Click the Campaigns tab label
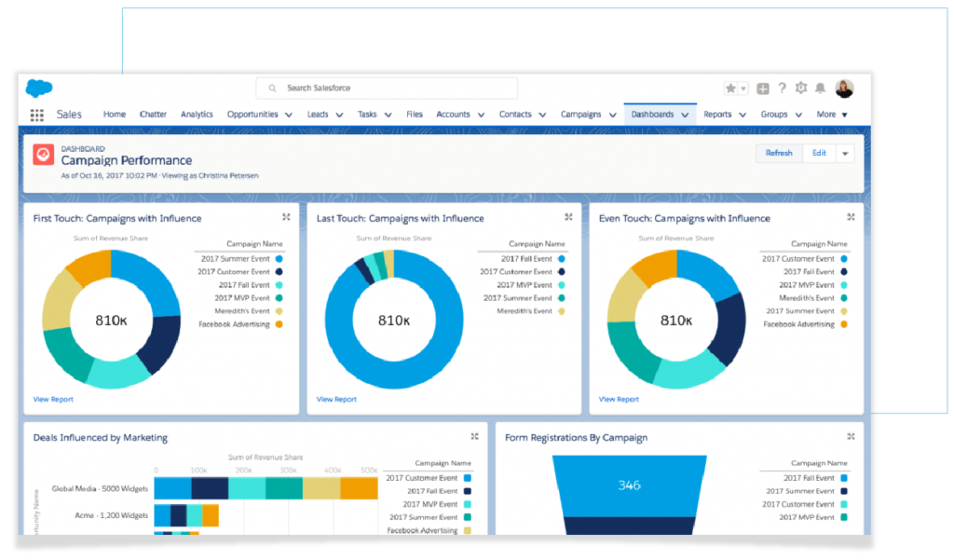The width and height of the screenshot is (954, 560). point(581,115)
